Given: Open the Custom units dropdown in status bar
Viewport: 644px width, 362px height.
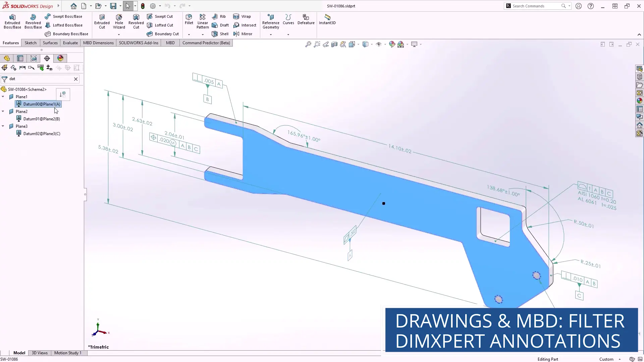Looking at the screenshot, I should coord(619,359).
